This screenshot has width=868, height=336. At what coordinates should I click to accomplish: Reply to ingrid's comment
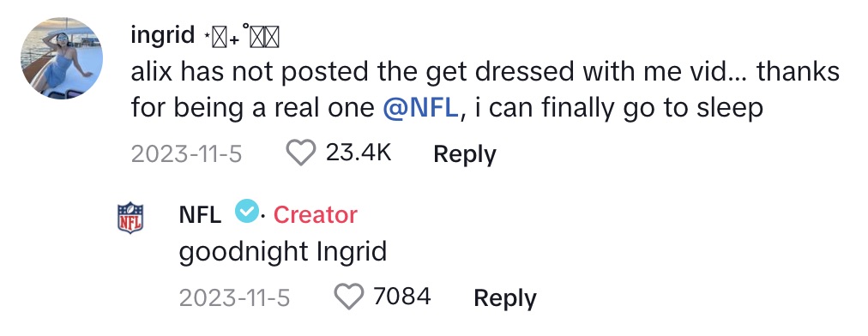464,154
